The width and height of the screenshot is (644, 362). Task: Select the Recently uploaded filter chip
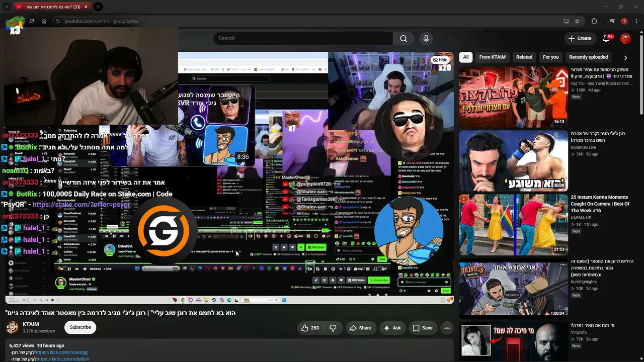(x=588, y=57)
